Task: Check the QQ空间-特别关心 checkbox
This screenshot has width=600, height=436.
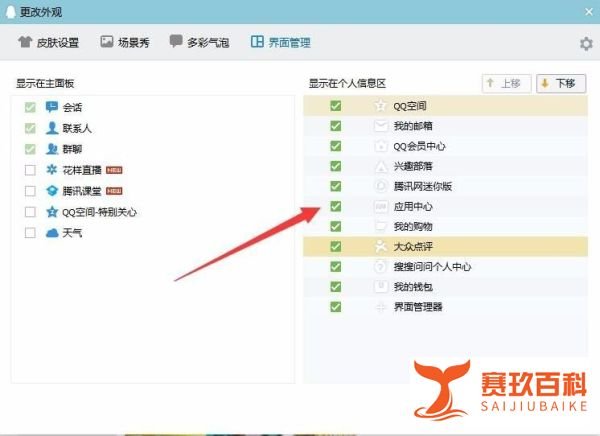Action: pos(30,212)
